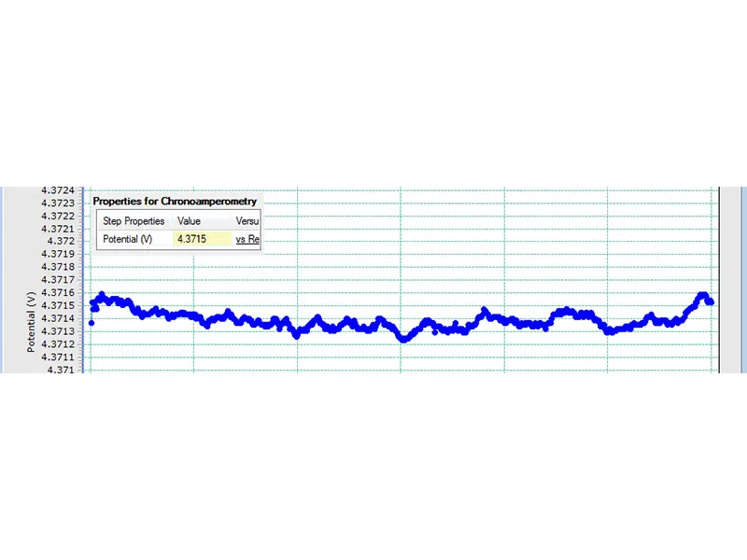Click the lowest dip of the blue curve
Image resolution: width=747 pixels, height=560 pixels.
[403, 339]
